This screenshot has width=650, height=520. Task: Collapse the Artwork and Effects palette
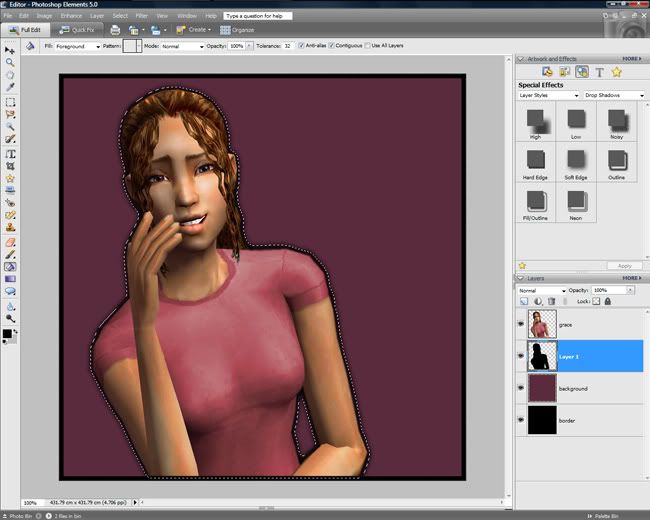[x=521, y=59]
